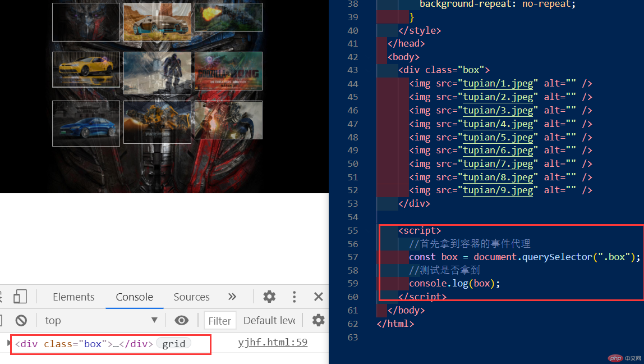
Task: Select the explosion scene thumbnail
Action: tap(228, 17)
